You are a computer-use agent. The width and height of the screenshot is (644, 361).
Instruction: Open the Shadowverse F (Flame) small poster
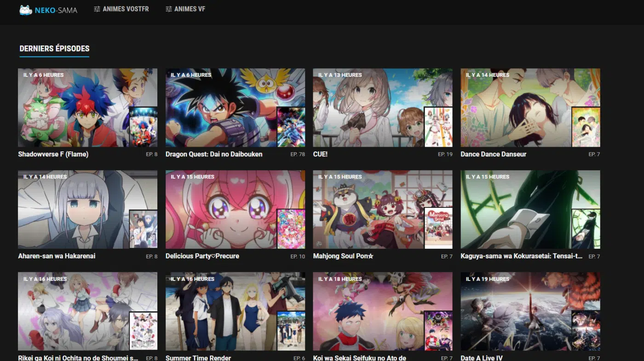click(144, 127)
